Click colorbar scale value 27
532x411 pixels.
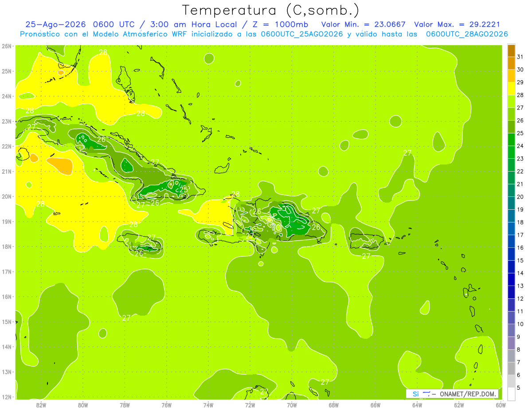[520, 108]
